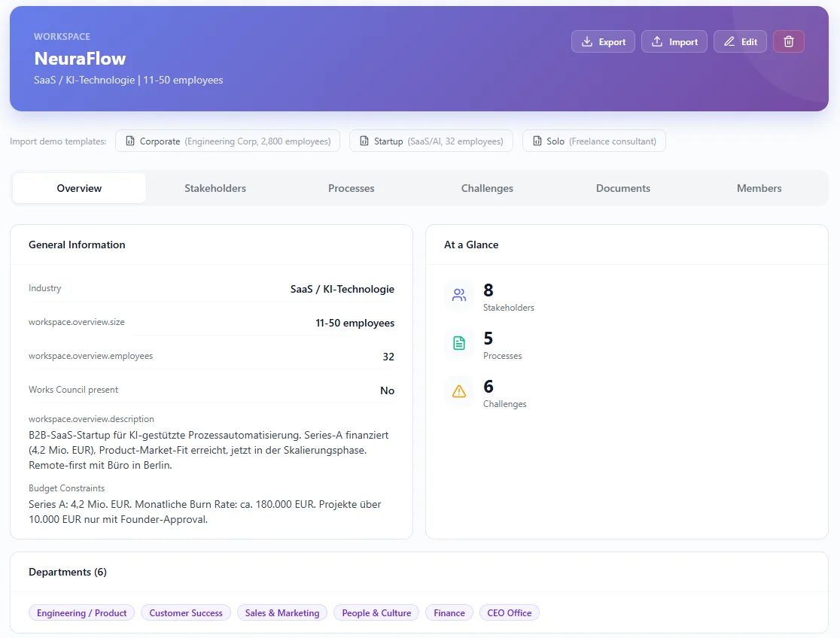Select the Documents tab
840x638 pixels.
point(622,188)
